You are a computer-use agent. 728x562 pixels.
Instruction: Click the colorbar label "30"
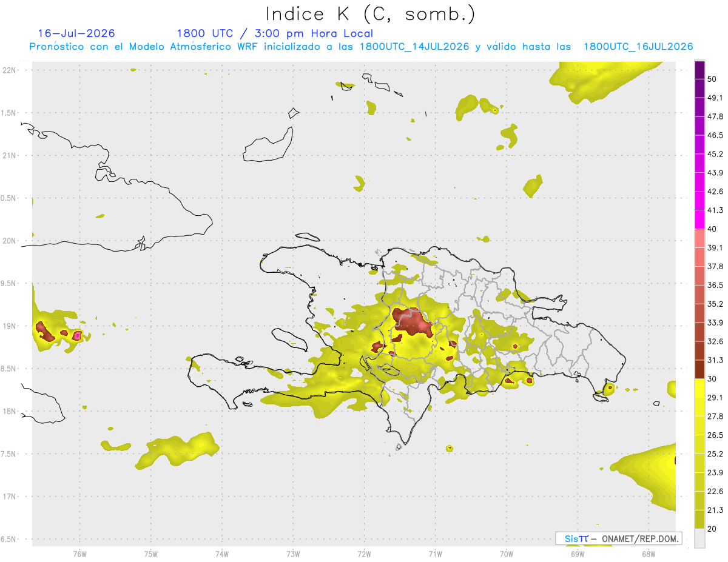713,379
